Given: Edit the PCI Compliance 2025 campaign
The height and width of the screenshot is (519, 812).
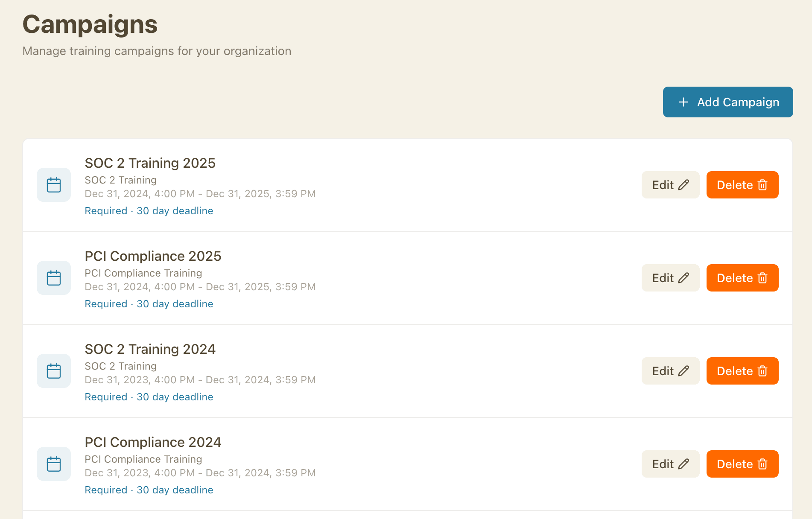Looking at the screenshot, I should click(x=670, y=277).
